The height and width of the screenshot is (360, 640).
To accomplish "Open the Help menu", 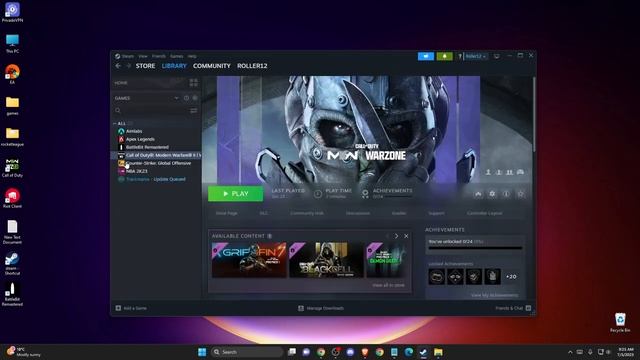I will 192,56.
